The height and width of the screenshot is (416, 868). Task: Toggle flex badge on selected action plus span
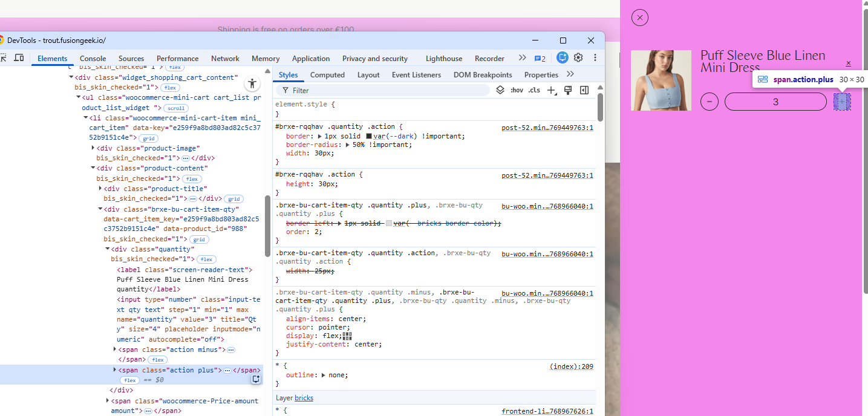129,380
